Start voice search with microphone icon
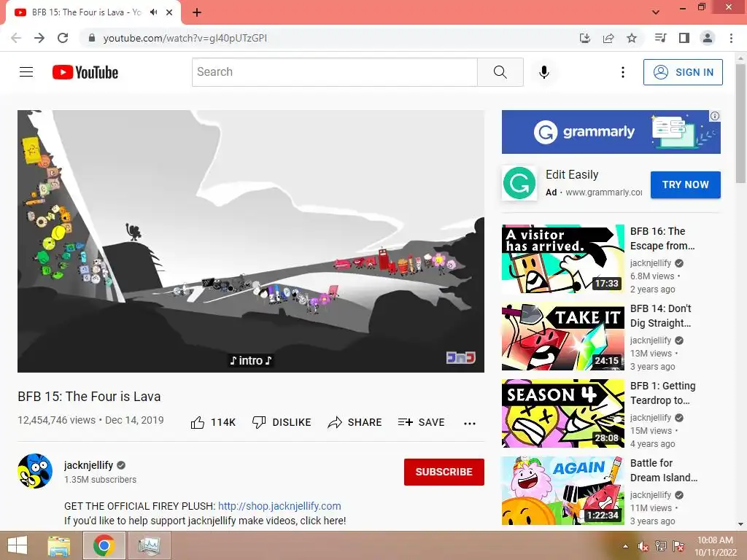 pyautogui.click(x=544, y=72)
